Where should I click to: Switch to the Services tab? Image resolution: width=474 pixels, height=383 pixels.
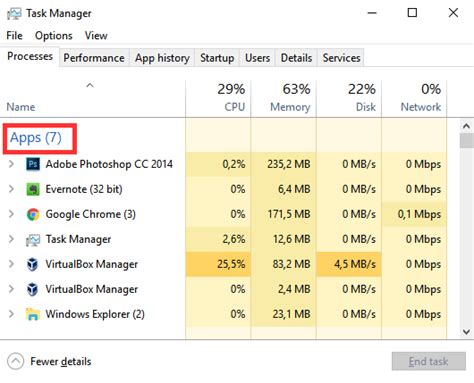pos(341,58)
